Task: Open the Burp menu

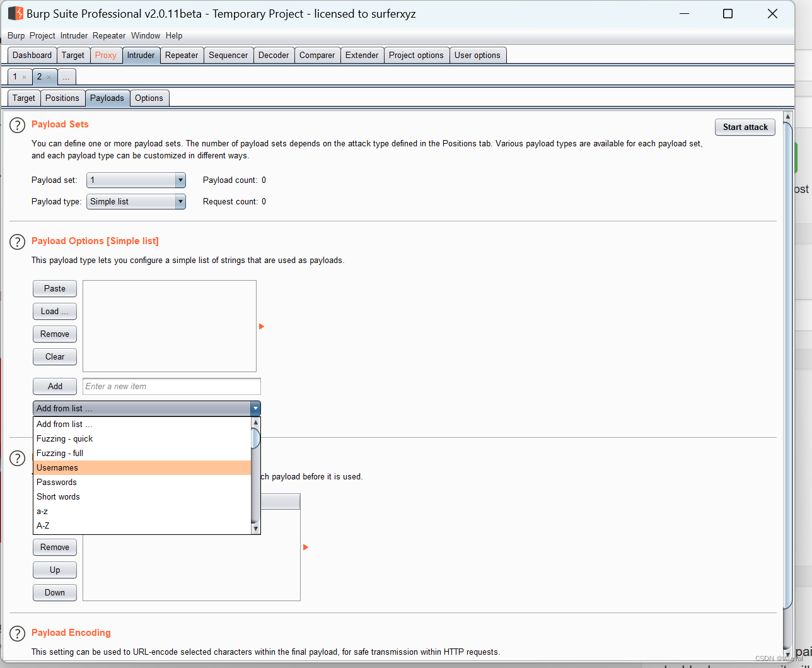Action: pyautogui.click(x=16, y=35)
